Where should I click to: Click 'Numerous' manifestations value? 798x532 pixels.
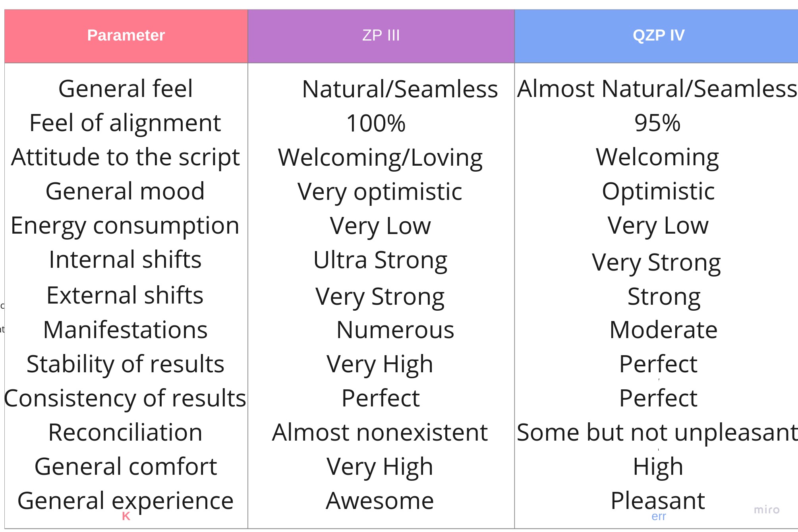[395, 330]
